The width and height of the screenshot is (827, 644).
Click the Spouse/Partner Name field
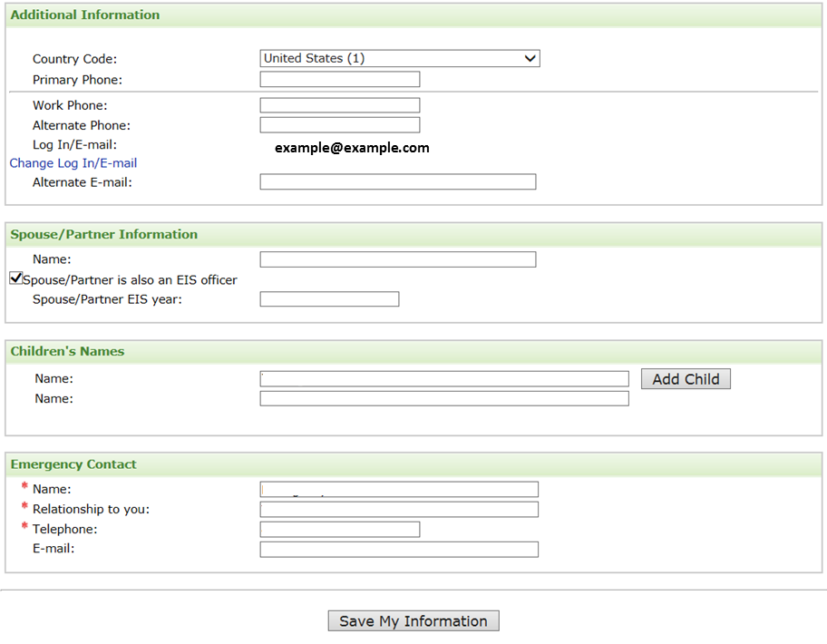click(398, 259)
